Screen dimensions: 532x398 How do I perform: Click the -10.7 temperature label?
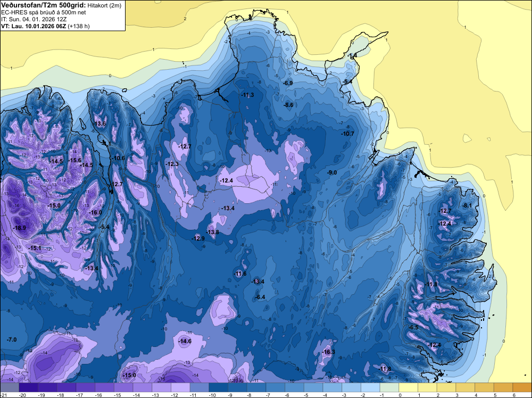click(x=347, y=134)
